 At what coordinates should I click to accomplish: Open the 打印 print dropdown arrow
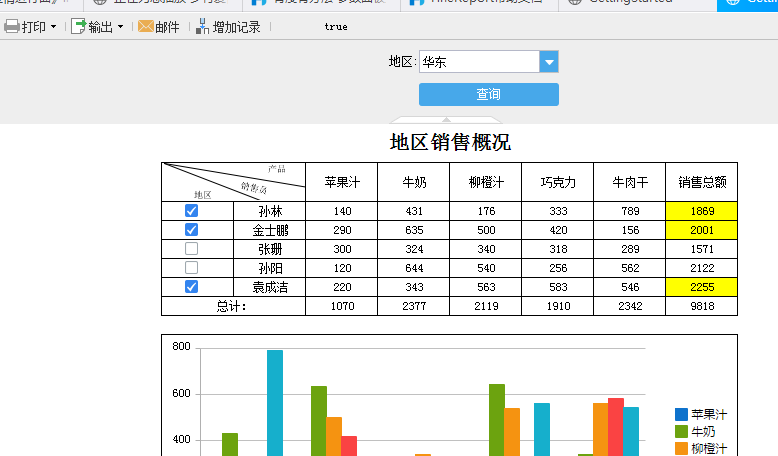[x=54, y=27]
